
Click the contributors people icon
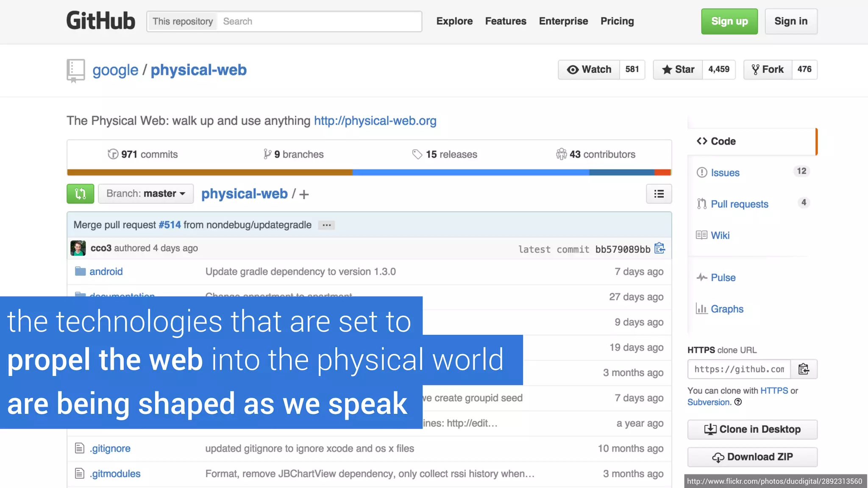tap(561, 154)
